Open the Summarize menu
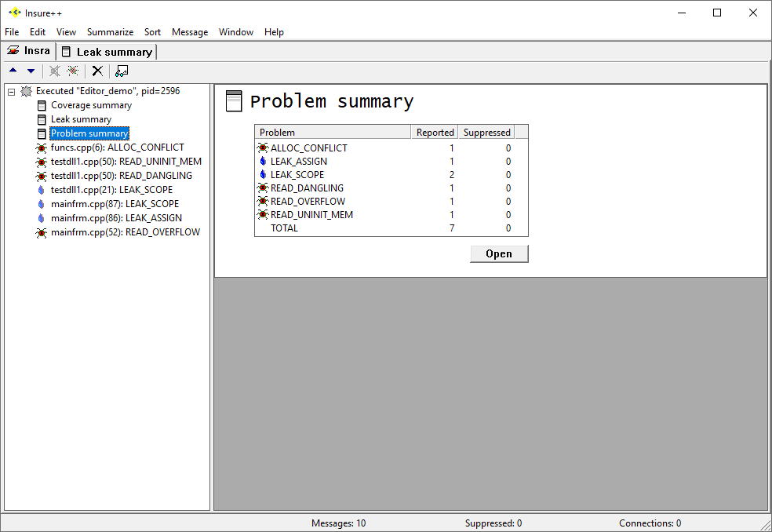772x532 pixels. (111, 32)
